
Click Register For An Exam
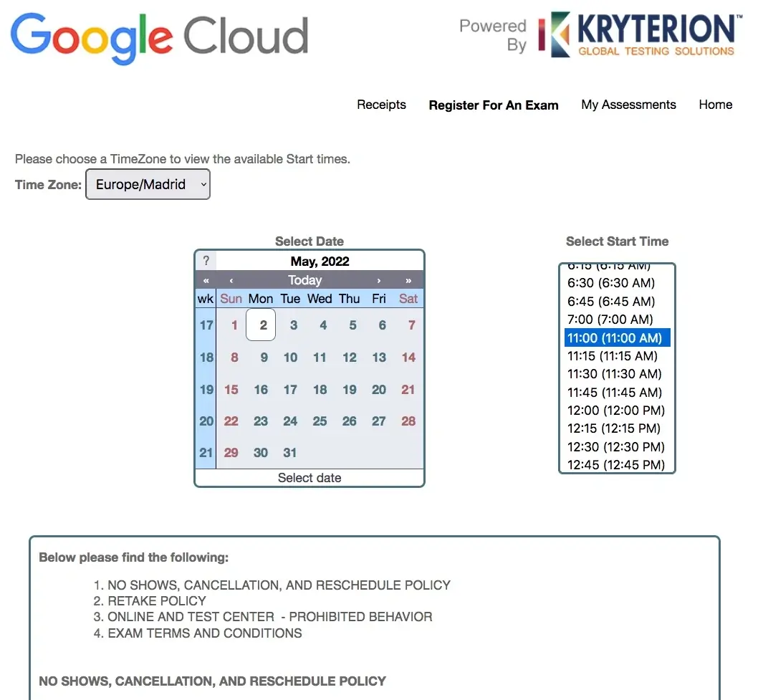(x=493, y=105)
